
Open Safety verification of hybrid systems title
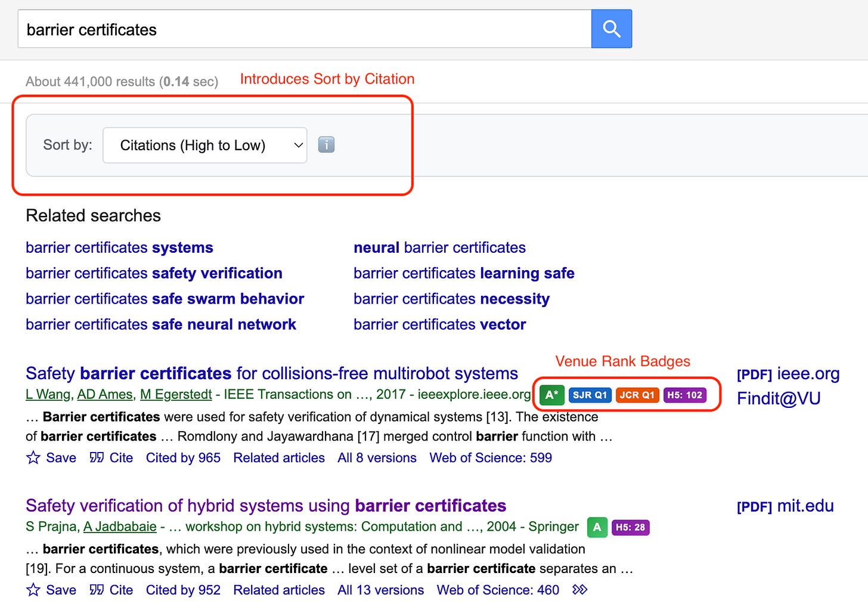[x=266, y=506]
